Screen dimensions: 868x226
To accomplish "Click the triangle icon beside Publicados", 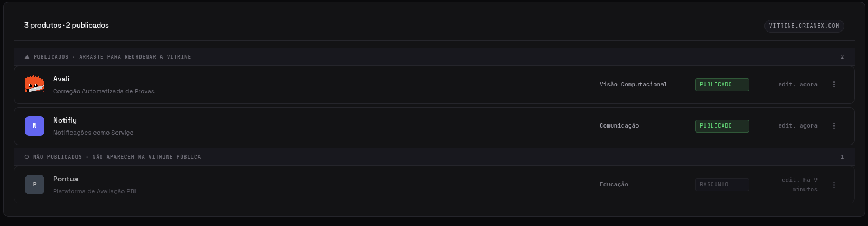I will tap(27, 57).
